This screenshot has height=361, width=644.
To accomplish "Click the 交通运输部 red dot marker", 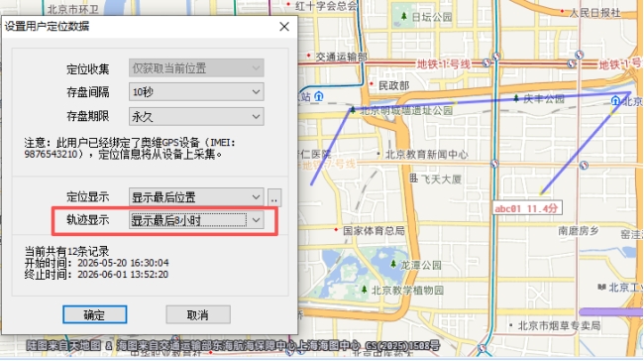I will tap(309, 56).
